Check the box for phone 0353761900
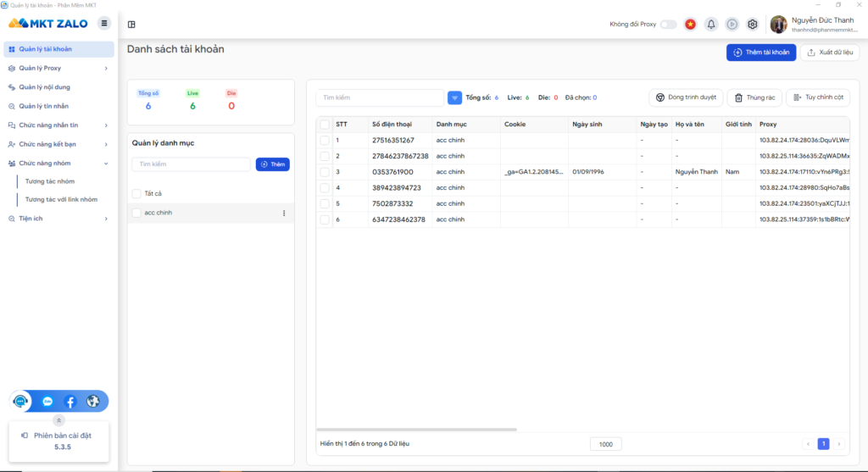 (x=324, y=172)
